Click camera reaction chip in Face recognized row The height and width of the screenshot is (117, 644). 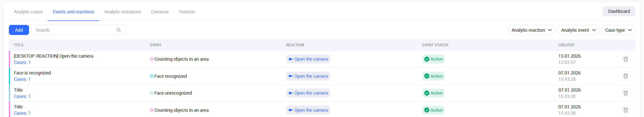[x=308, y=76]
